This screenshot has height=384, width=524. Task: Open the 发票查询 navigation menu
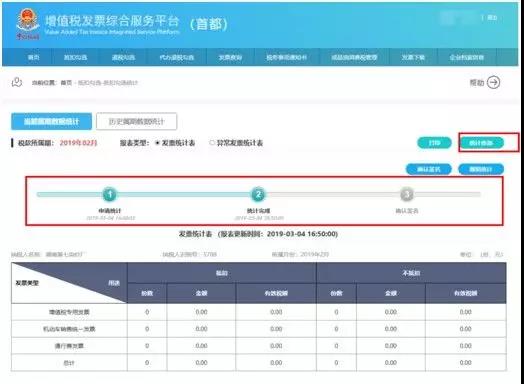[x=230, y=57]
